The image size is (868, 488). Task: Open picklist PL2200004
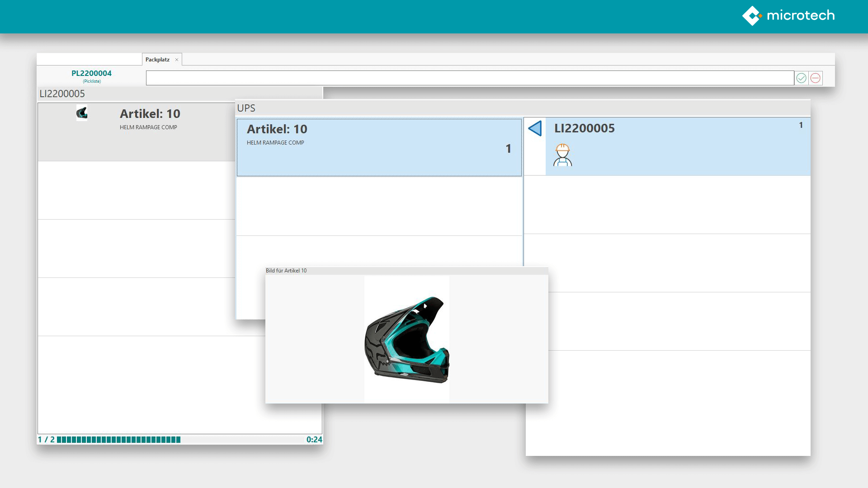tap(91, 73)
